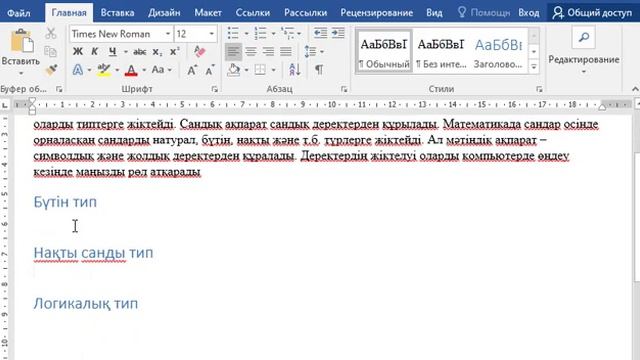Copy selection with the copy icon
The height and width of the screenshot is (360, 640).
51,51
